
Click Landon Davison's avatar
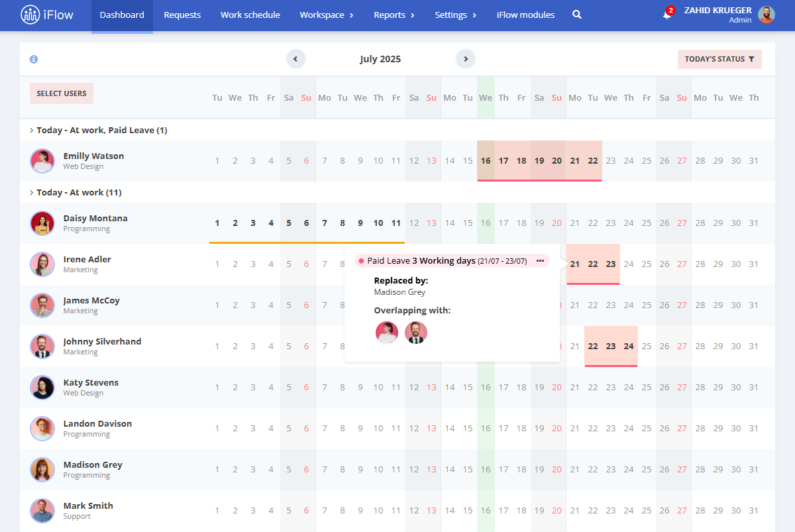coord(42,429)
